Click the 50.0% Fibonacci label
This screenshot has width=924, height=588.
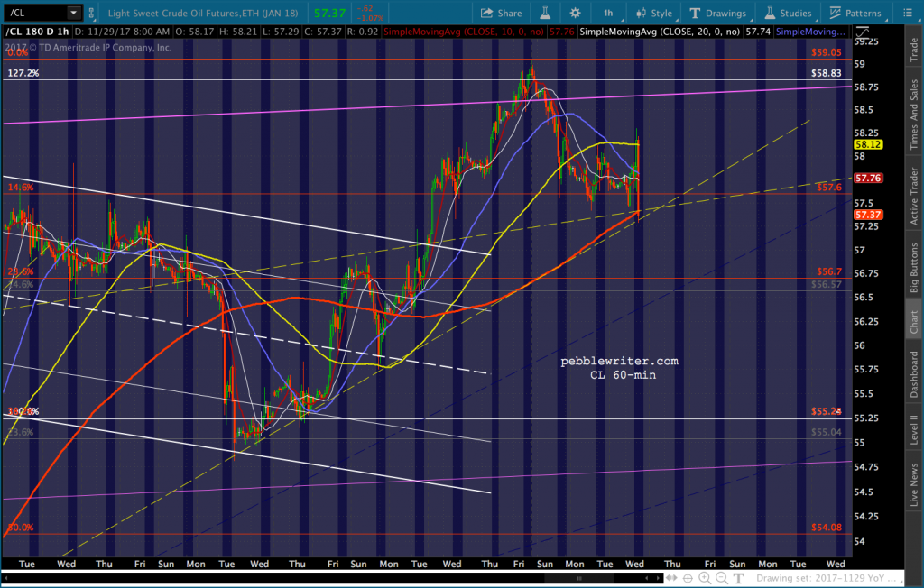point(21,528)
